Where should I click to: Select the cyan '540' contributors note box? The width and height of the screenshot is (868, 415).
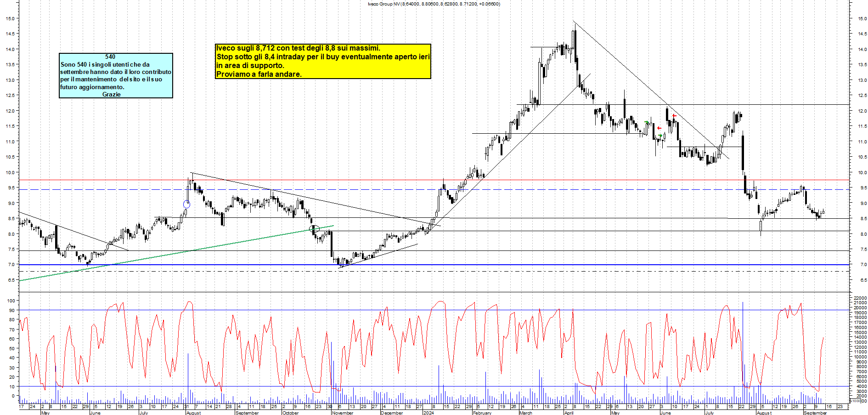coord(116,75)
